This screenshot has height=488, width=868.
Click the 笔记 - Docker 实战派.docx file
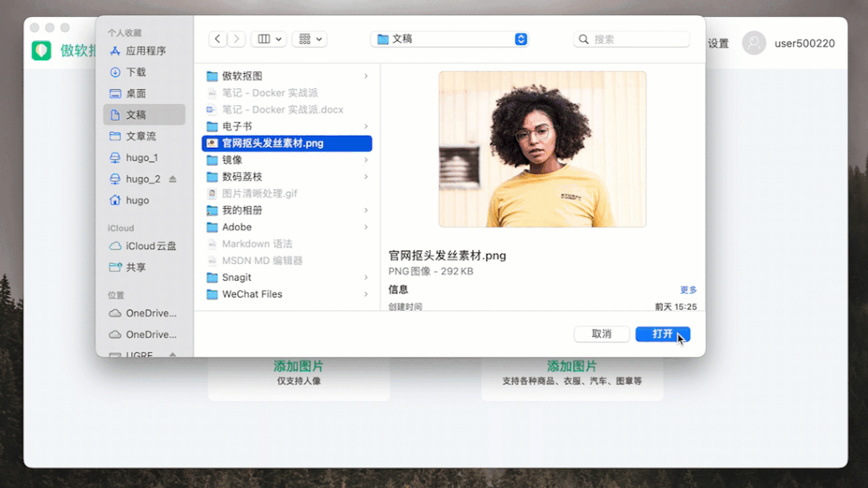coord(286,109)
